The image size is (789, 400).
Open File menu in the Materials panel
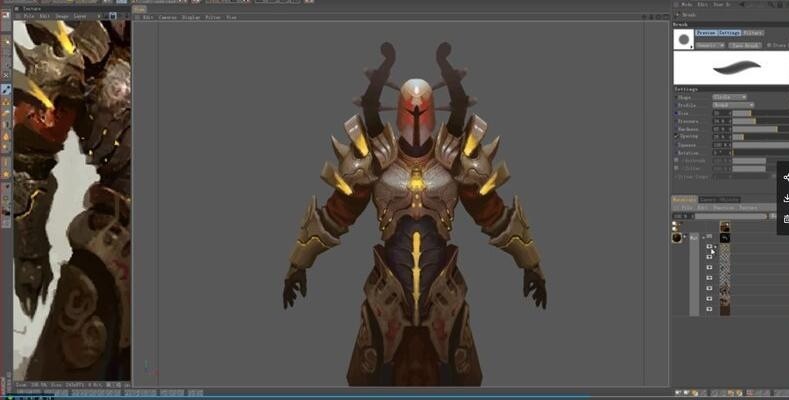pyautogui.click(x=686, y=208)
